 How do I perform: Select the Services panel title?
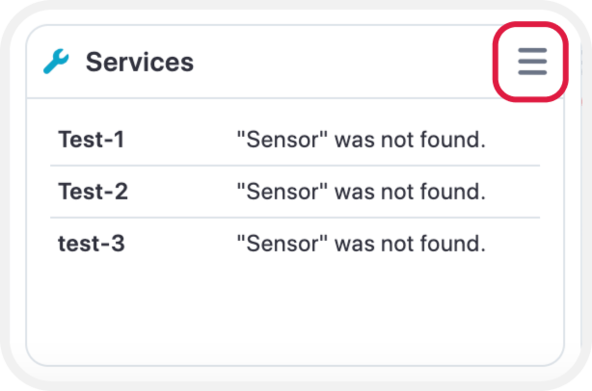[140, 62]
